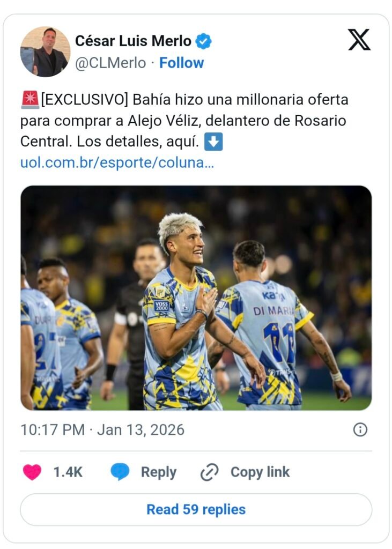Open the info icon beside the timestamp
Viewport: 392px width, 549px height.
click(x=360, y=429)
